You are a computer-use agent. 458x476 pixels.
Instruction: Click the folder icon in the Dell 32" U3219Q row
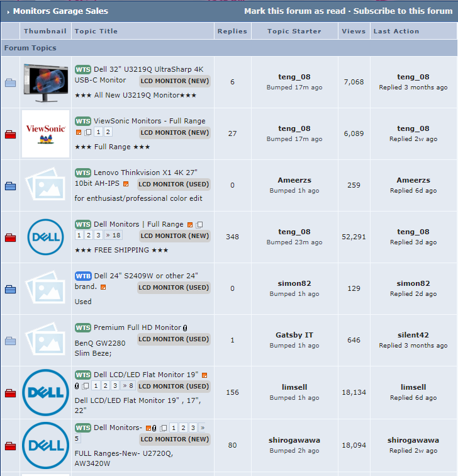(10, 82)
